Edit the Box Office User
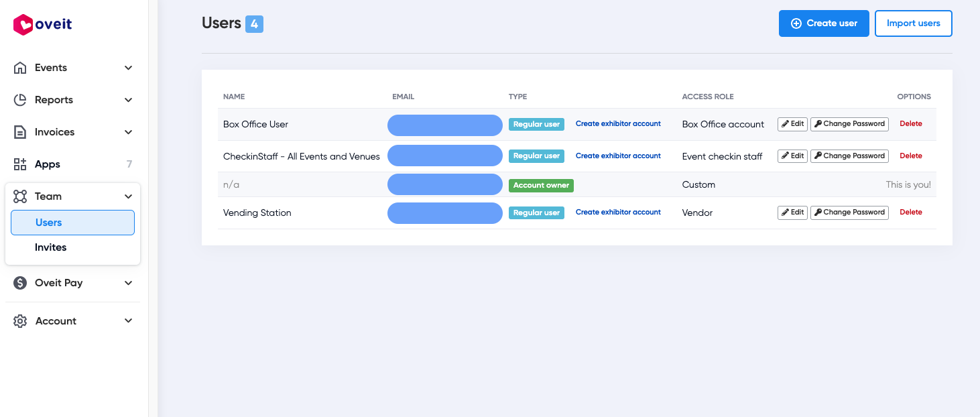This screenshot has width=980, height=417. click(792, 124)
